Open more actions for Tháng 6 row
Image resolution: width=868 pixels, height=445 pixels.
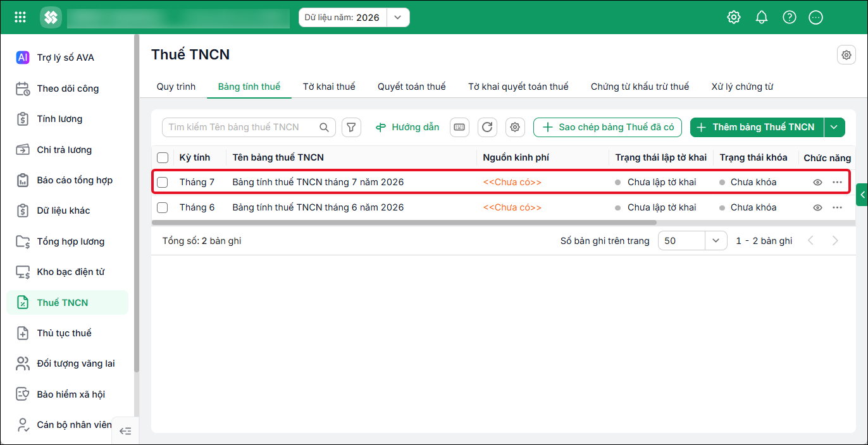[838, 207]
